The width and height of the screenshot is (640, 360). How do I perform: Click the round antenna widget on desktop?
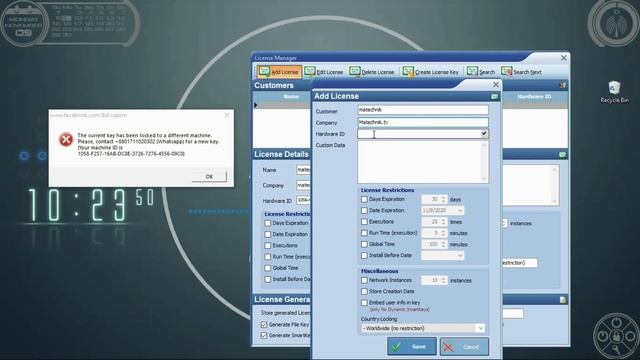(615, 24)
